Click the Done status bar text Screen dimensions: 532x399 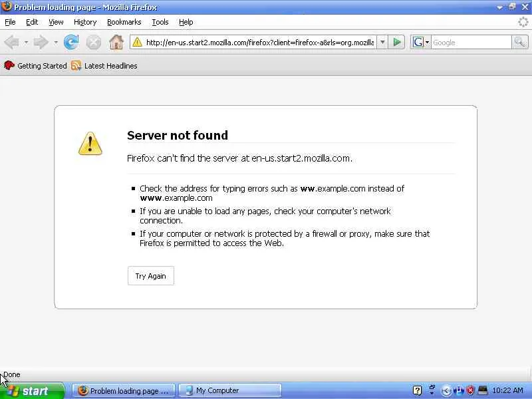click(12, 374)
